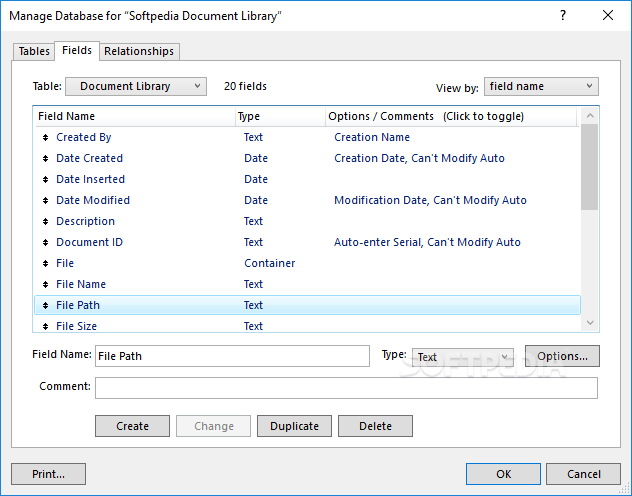
Task: Click the Print... button
Action: coord(48,474)
